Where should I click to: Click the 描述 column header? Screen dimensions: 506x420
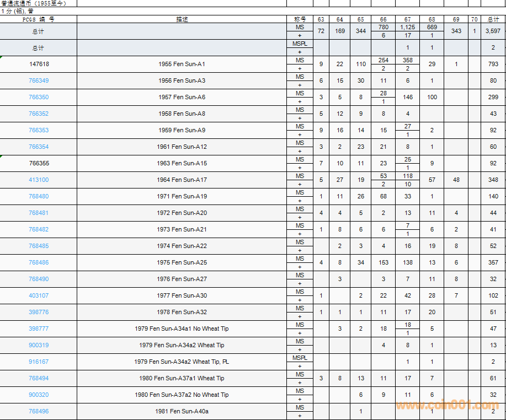182,19
